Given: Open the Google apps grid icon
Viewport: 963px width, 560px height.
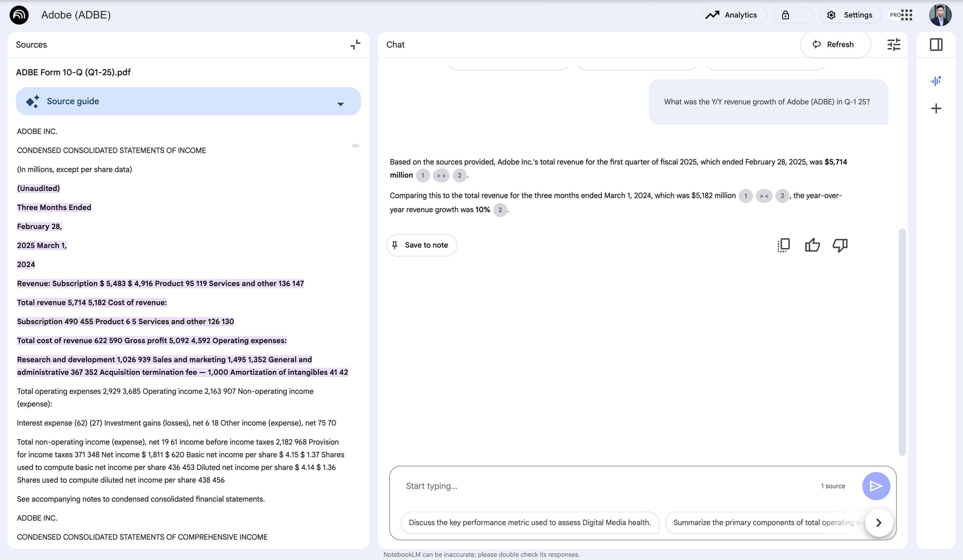Looking at the screenshot, I should [906, 15].
